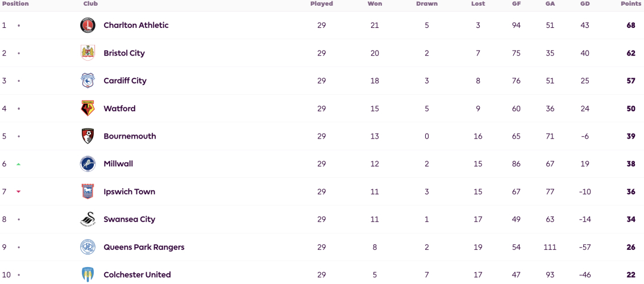This screenshot has height=284, width=644.
Task: Open the Charlton Athletic club name link
Action: pos(136,25)
